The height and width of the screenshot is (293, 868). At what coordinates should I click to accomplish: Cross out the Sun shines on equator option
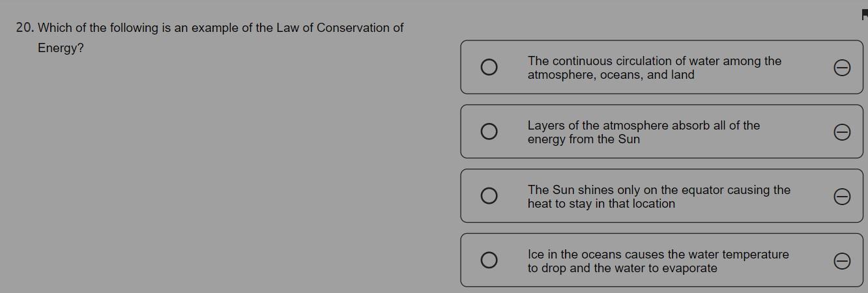(842, 197)
